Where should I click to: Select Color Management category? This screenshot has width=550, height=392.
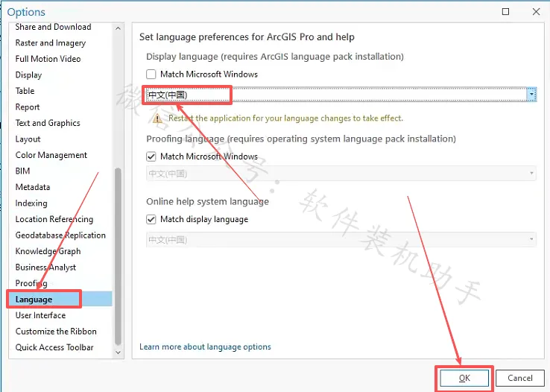click(51, 155)
